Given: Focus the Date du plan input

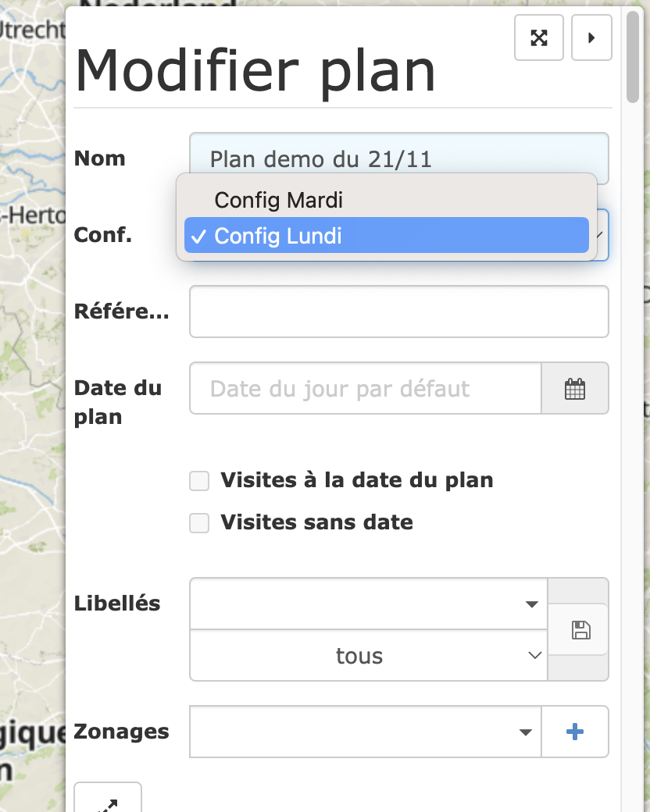Looking at the screenshot, I should click(366, 389).
